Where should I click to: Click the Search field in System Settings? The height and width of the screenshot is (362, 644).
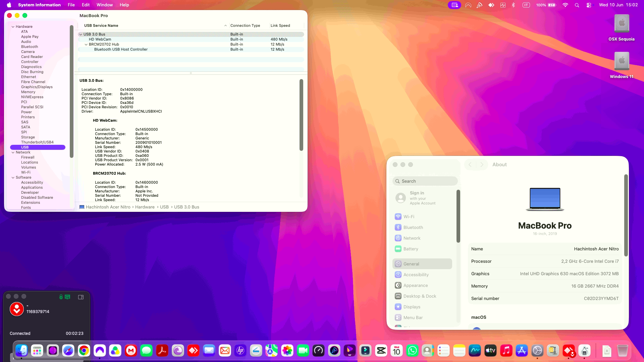tap(425, 181)
